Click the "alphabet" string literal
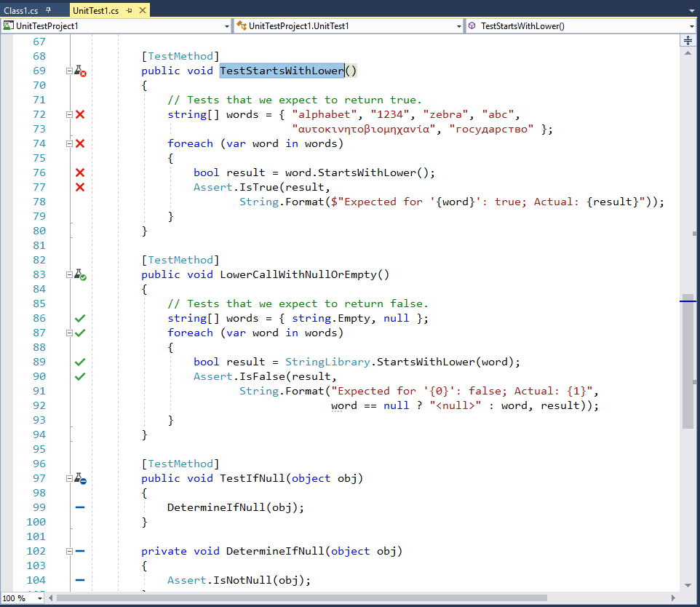The image size is (700, 607). pos(325,114)
